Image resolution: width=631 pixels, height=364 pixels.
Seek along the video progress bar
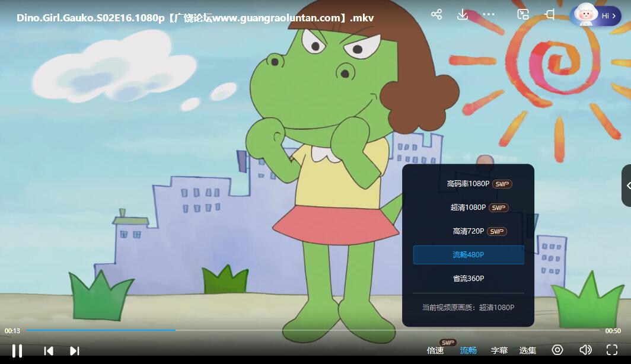click(313, 330)
